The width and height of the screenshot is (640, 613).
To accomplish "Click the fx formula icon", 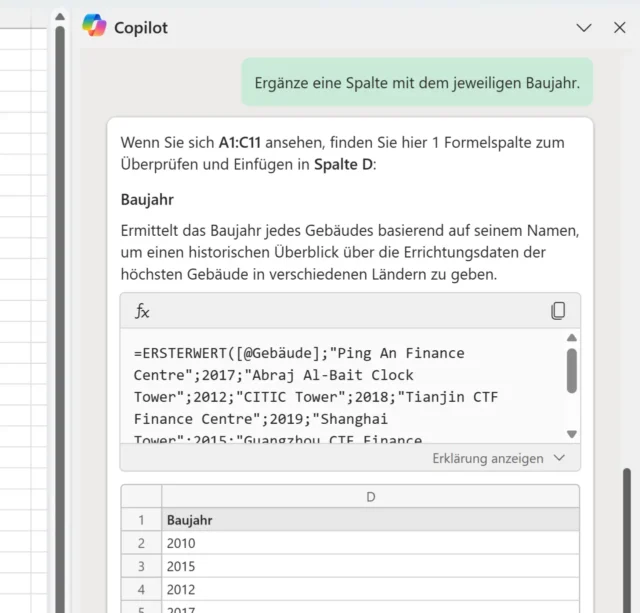I will [142, 311].
